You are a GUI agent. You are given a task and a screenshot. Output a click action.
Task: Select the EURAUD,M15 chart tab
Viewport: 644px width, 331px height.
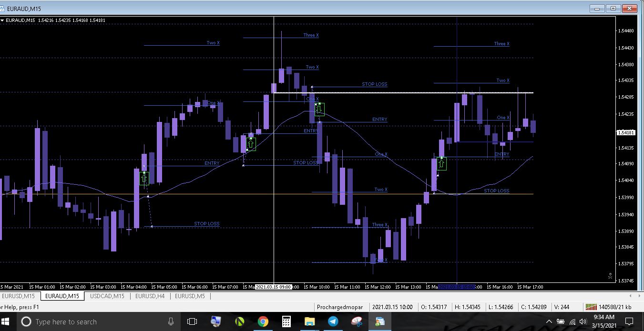[x=62, y=296]
